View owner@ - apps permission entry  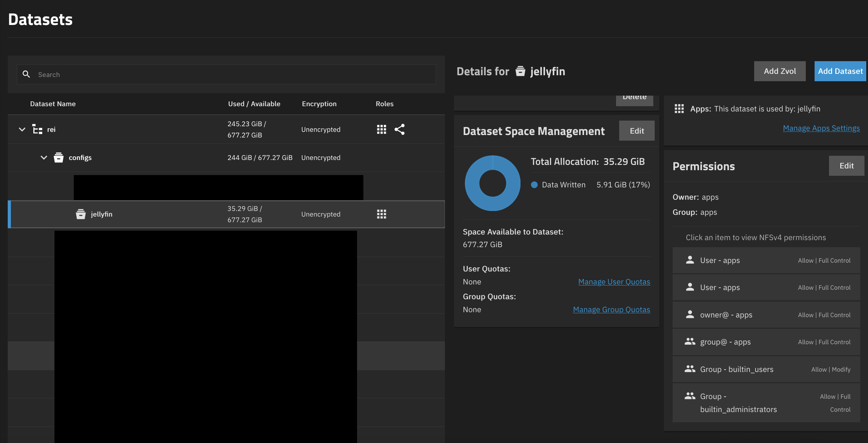click(x=766, y=315)
